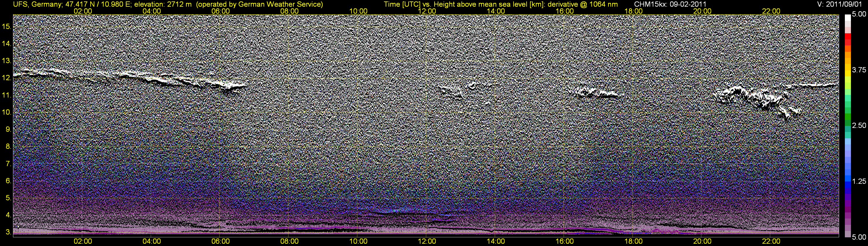
Task: Click '12:00' on the bottom time axis
Action: click(x=427, y=241)
